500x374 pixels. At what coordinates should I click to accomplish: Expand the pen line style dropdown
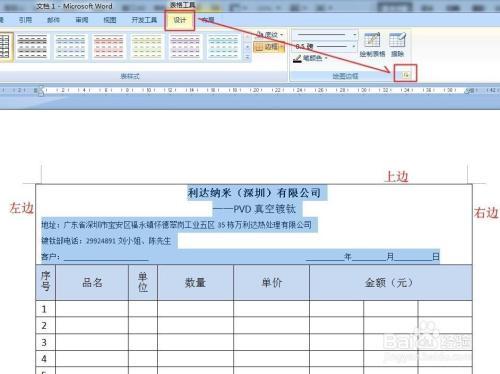pos(354,35)
